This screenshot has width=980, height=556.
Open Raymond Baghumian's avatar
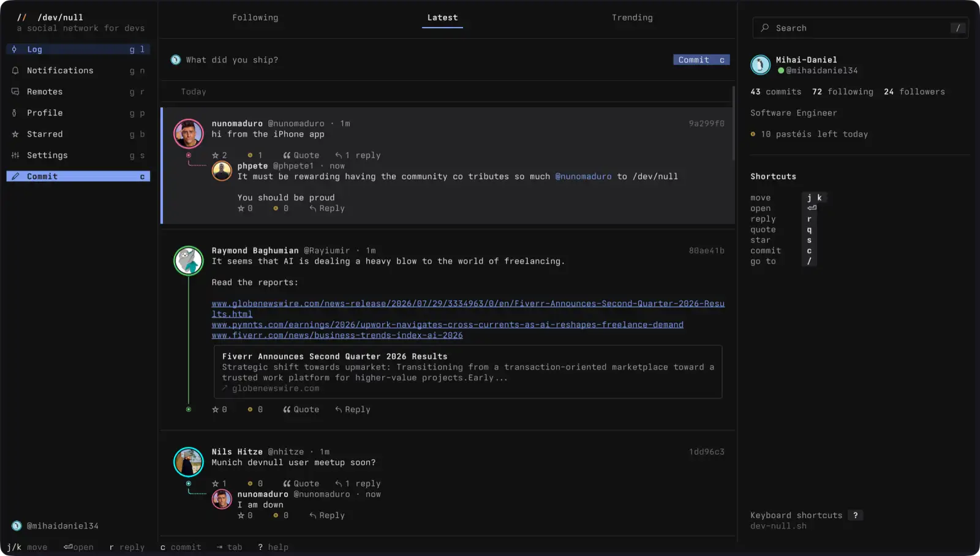(x=189, y=261)
